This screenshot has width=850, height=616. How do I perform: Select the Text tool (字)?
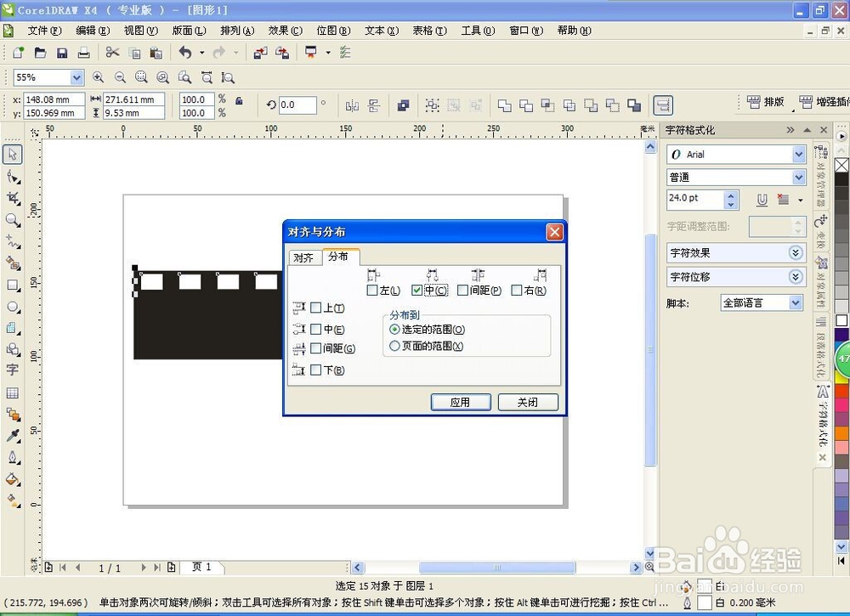point(12,370)
